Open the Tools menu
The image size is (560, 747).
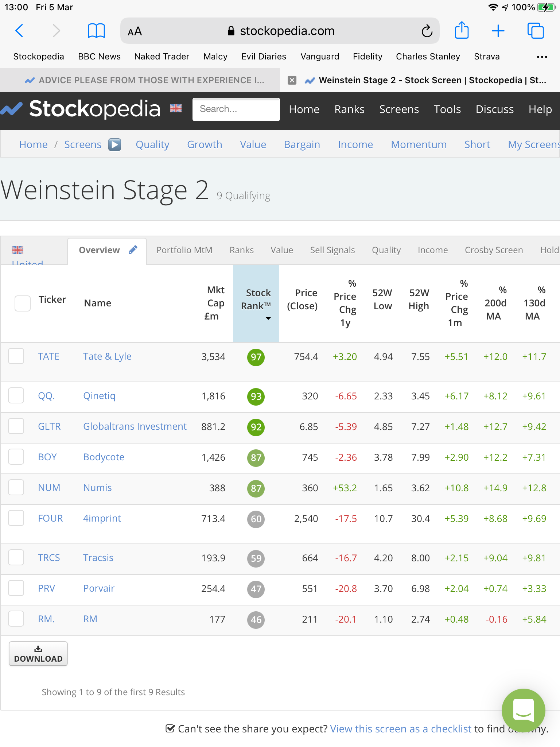[447, 109]
